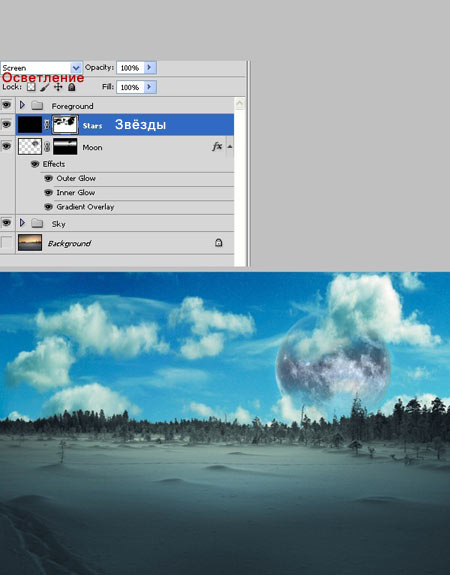Open the Fill slider arrow
The width and height of the screenshot is (450, 575).
149,87
